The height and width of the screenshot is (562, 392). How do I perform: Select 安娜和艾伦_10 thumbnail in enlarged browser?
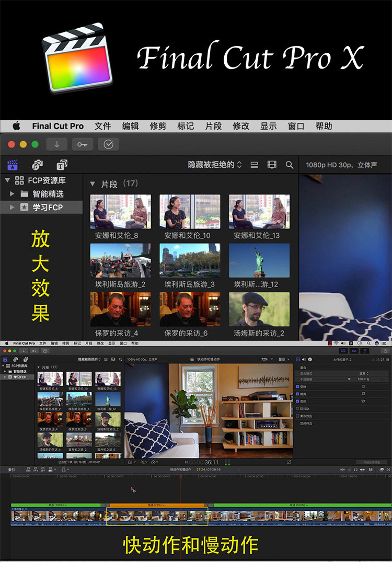point(190,211)
